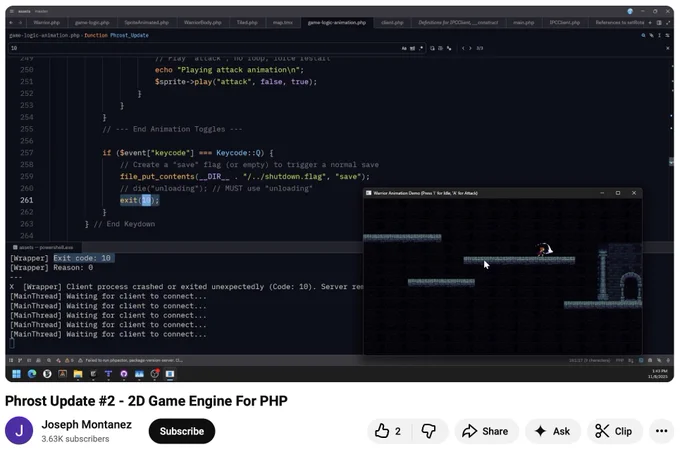This screenshot has height=452, width=680.
Task: Go to next search match arrow
Action: [x=470, y=48]
